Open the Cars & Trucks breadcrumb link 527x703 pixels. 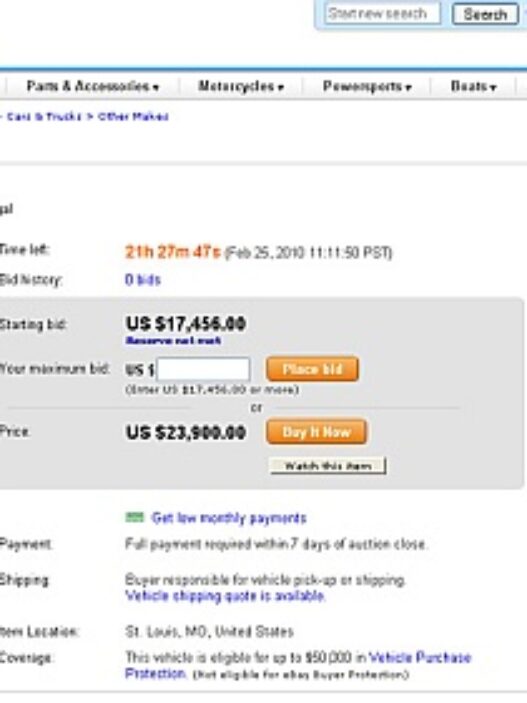(44, 117)
